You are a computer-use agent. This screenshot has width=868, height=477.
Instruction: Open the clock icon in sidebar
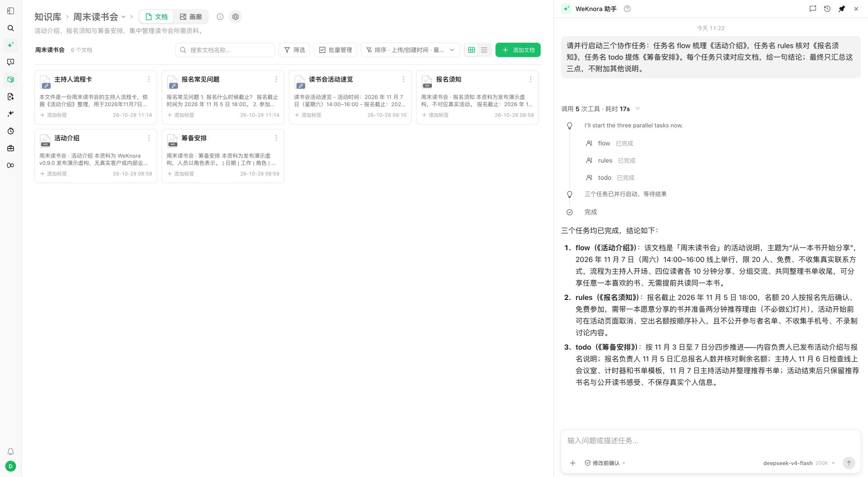point(11,131)
